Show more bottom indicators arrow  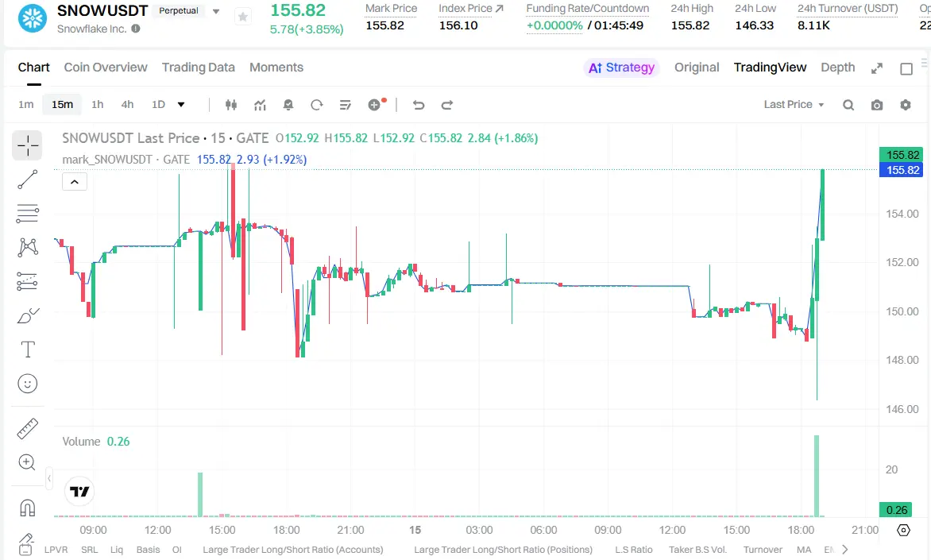click(x=845, y=550)
